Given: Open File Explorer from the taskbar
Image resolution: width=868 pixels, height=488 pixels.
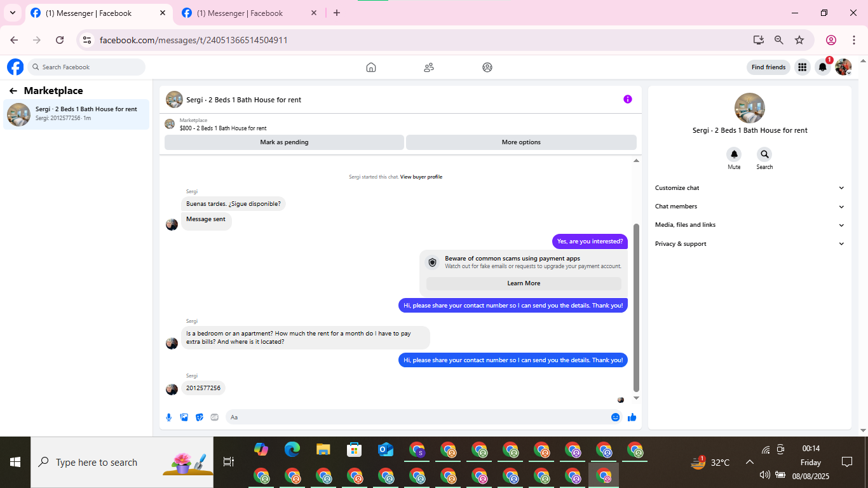Looking at the screenshot, I should tap(323, 450).
